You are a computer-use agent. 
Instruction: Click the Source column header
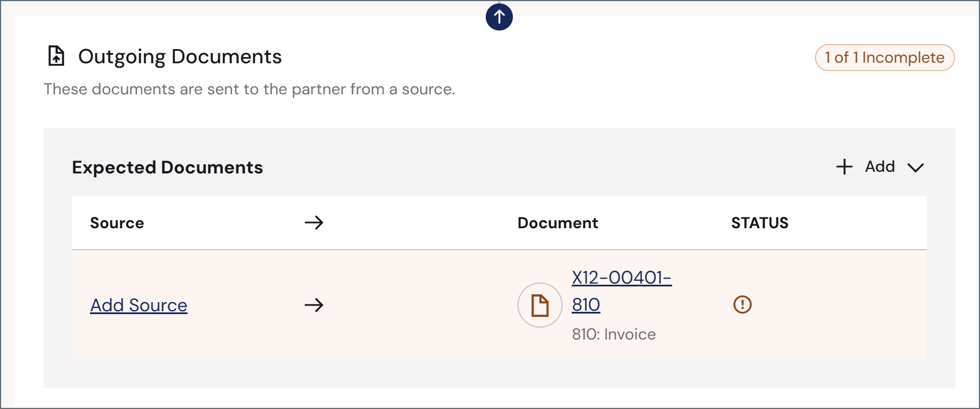point(117,223)
